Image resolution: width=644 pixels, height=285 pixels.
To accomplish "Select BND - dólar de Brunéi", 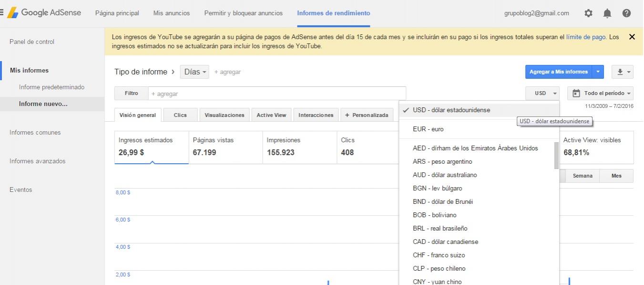I will click(477, 201).
